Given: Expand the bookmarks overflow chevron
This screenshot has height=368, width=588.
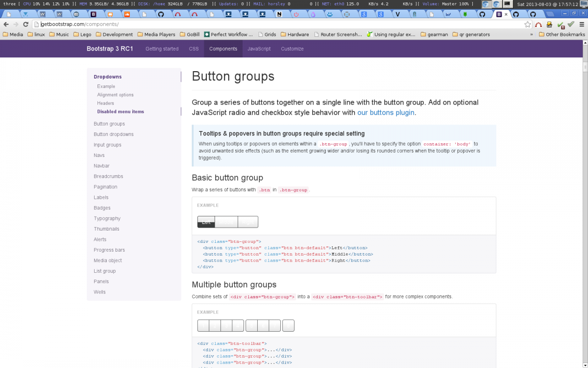Looking at the screenshot, I should coord(532,34).
